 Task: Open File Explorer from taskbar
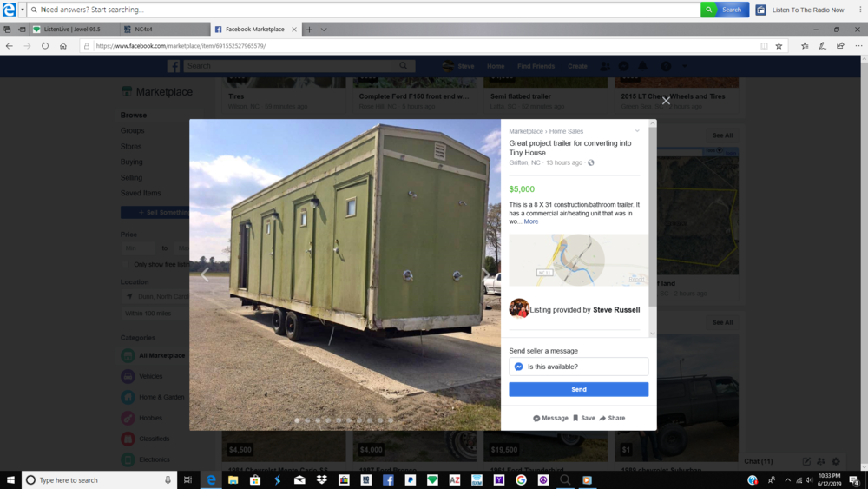coord(233,480)
